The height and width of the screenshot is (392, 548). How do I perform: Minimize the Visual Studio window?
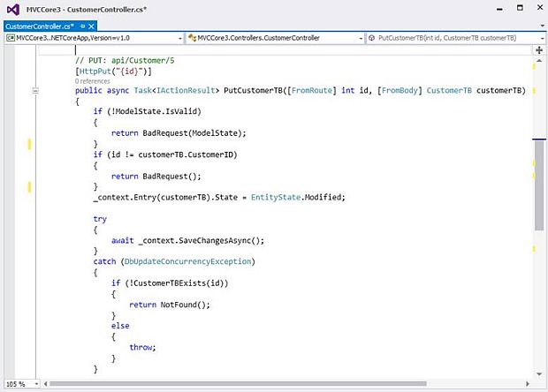[499, 9]
